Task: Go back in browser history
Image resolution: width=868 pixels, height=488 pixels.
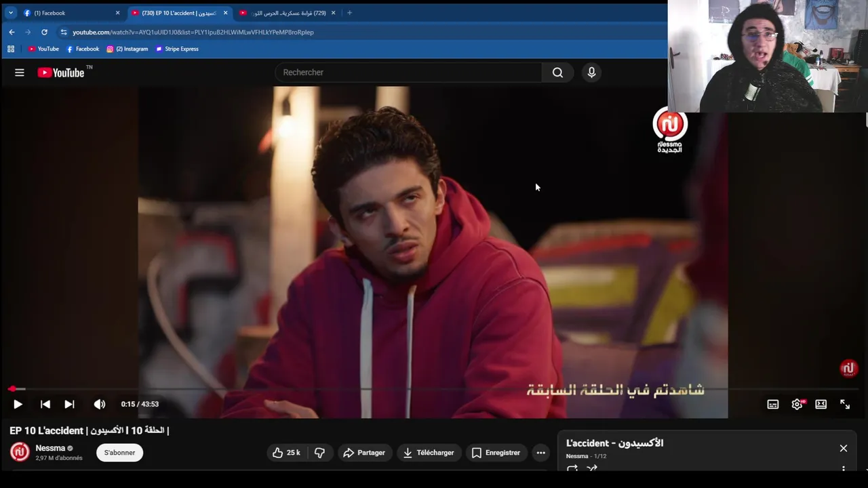Action: [x=12, y=32]
